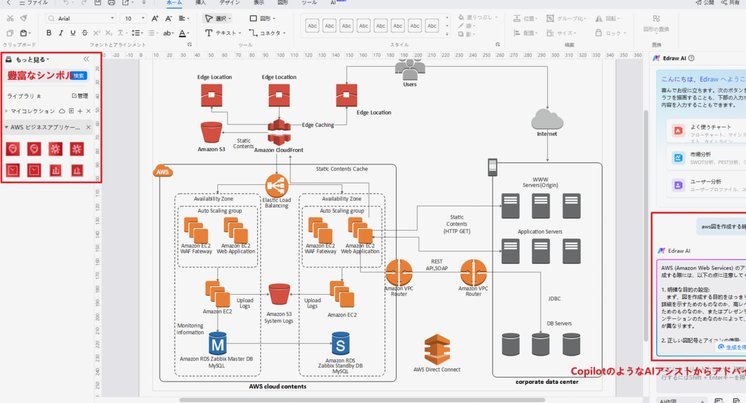Screen dimensions: 746x403
Task: Click the 共有 button at top right
Action: pos(732,2)
